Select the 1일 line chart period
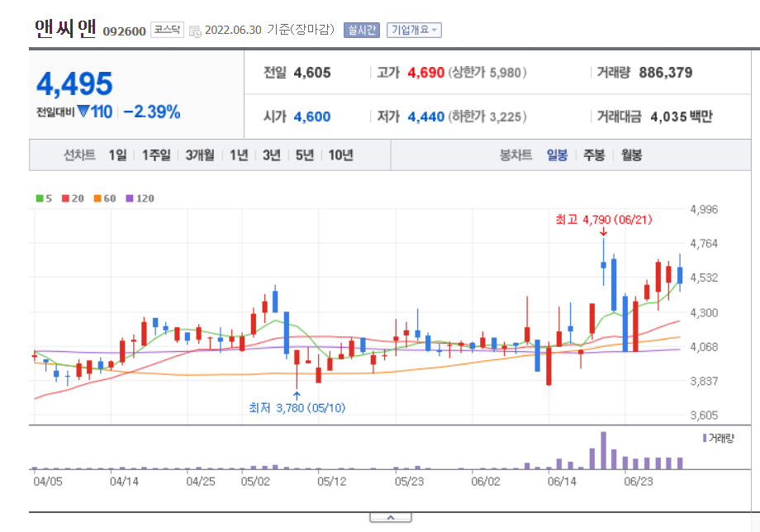Viewport: 760px width, 532px height. tap(118, 155)
